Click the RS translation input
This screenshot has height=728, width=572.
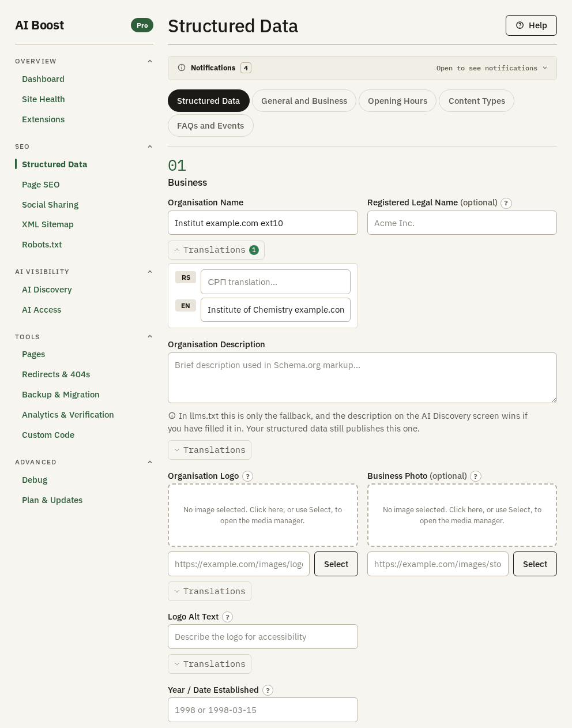coord(276,282)
